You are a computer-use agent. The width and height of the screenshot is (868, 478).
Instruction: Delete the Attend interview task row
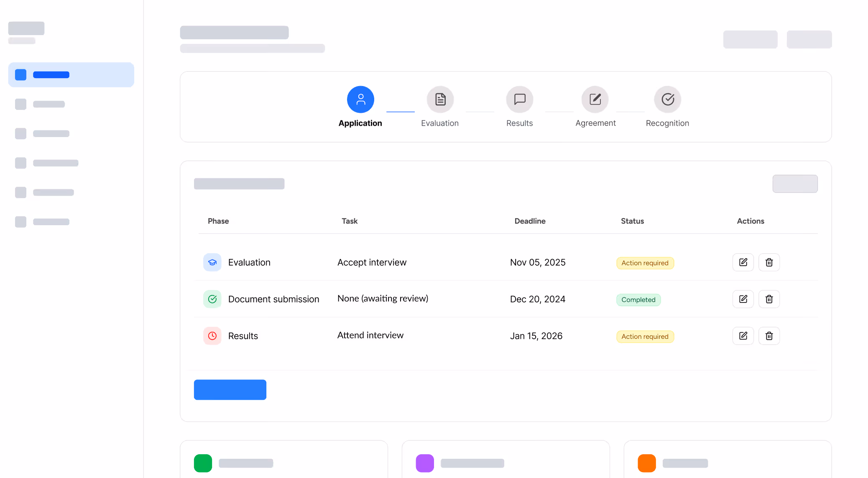(769, 336)
